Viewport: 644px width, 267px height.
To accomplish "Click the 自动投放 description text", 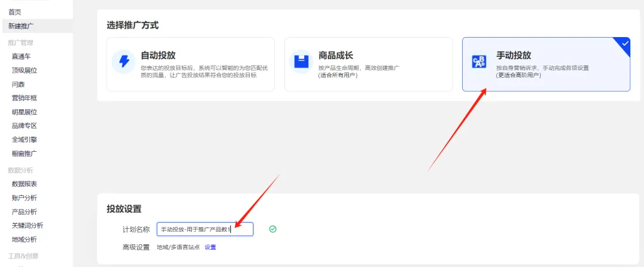I will pos(204,72).
